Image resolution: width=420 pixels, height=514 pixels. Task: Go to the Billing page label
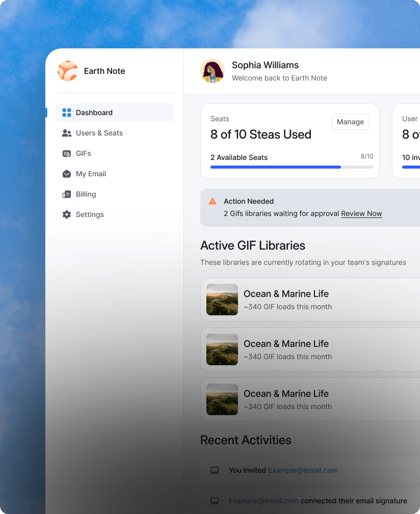(86, 194)
